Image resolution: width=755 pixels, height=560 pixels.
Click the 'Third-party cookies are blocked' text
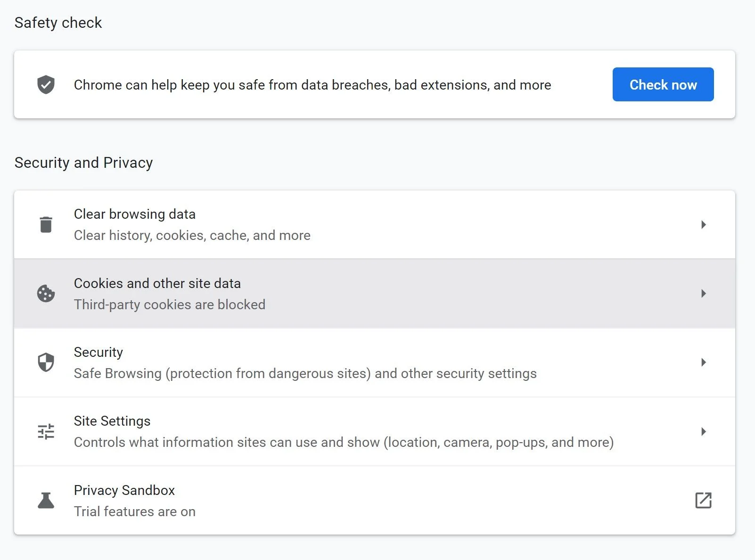pyautogui.click(x=169, y=305)
